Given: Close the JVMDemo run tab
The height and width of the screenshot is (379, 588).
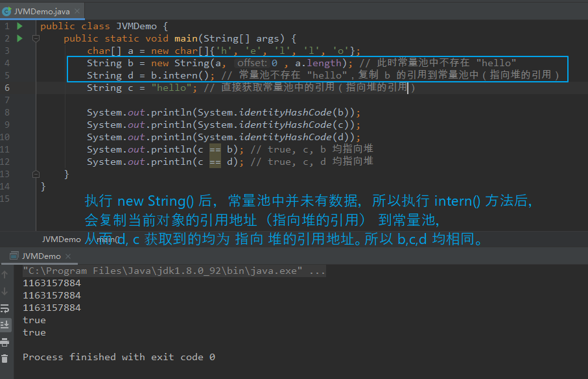Looking at the screenshot, I should [68, 256].
